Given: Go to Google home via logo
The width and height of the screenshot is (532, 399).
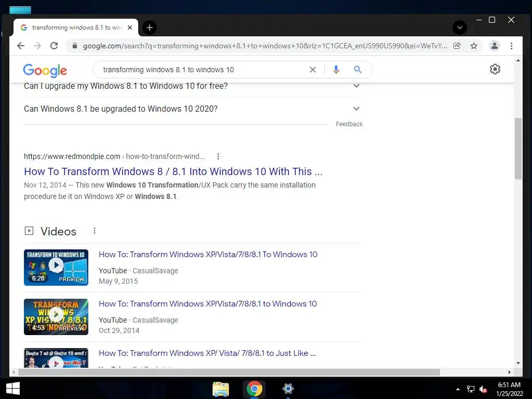Looking at the screenshot, I should click(x=45, y=70).
